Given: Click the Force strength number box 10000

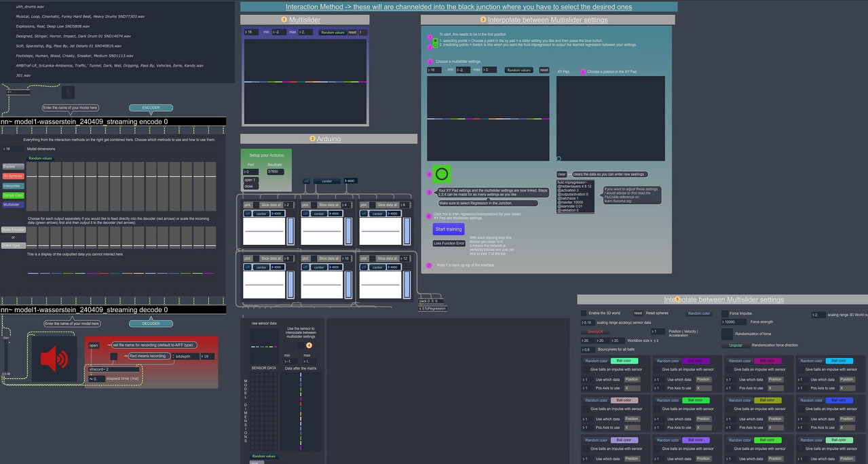Looking at the screenshot, I should 733,322.
